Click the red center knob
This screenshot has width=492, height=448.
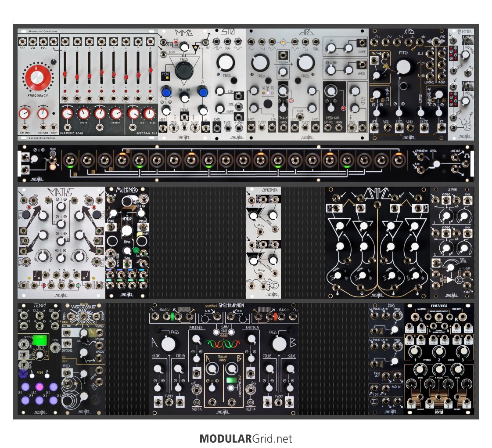[116, 114]
